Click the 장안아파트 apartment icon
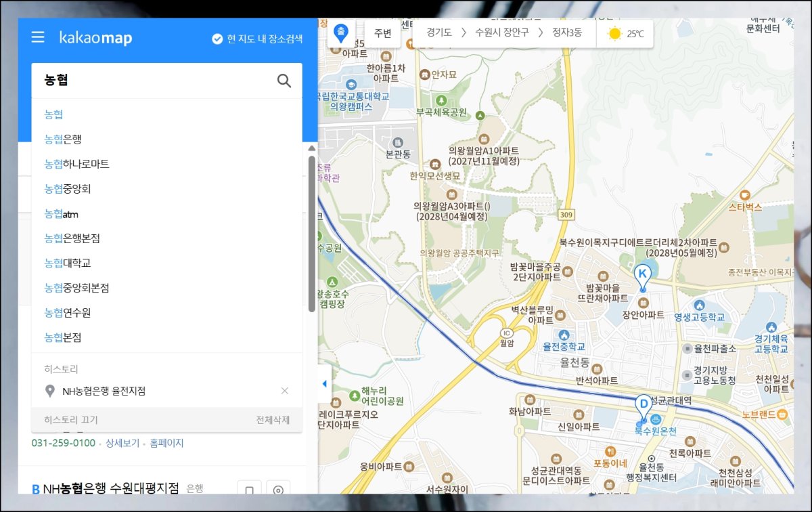This screenshot has width=812, height=512. click(x=643, y=302)
